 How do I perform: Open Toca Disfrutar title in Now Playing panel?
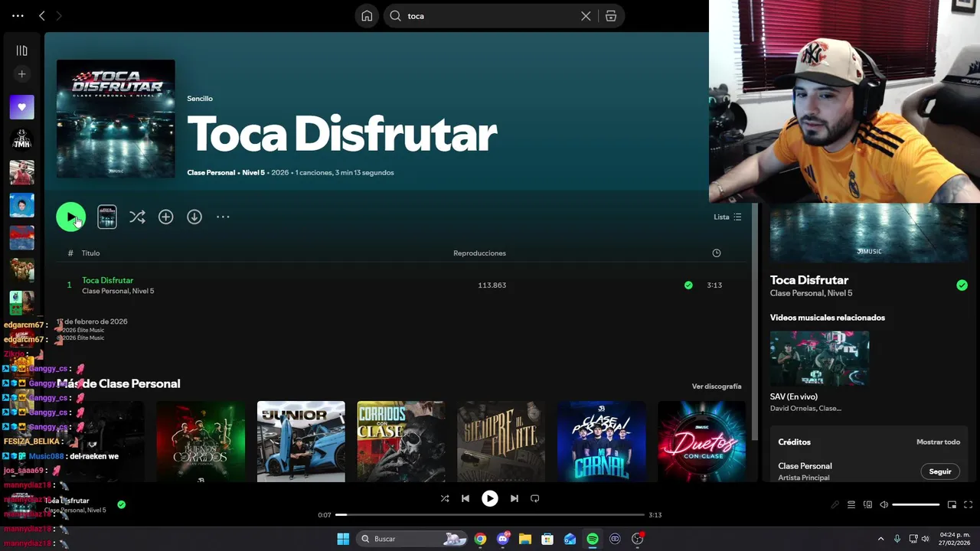pyautogui.click(x=809, y=280)
